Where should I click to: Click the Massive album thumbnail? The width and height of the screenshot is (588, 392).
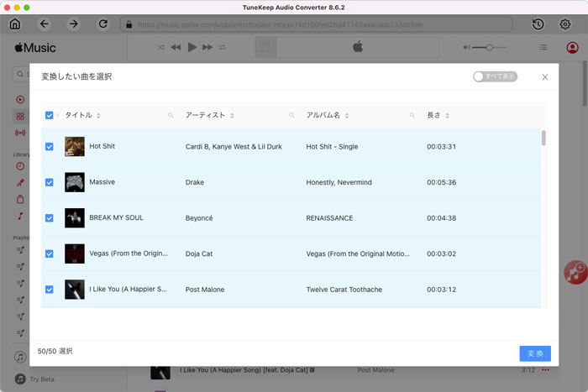[x=75, y=182]
